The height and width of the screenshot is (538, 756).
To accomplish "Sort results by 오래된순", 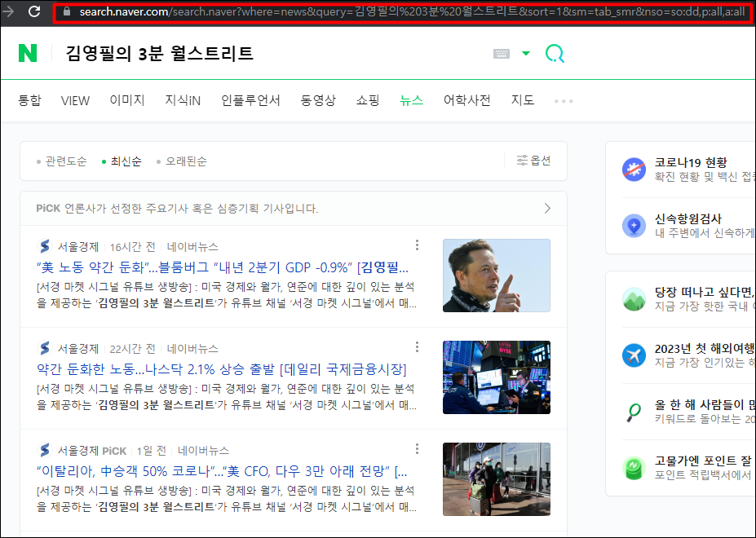I will coord(182,161).
